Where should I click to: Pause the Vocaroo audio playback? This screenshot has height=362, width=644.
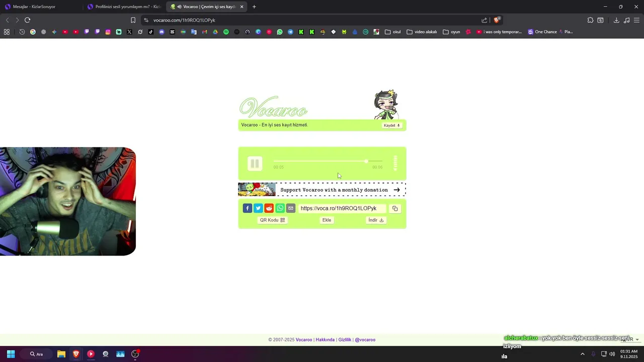pos(255,163)
